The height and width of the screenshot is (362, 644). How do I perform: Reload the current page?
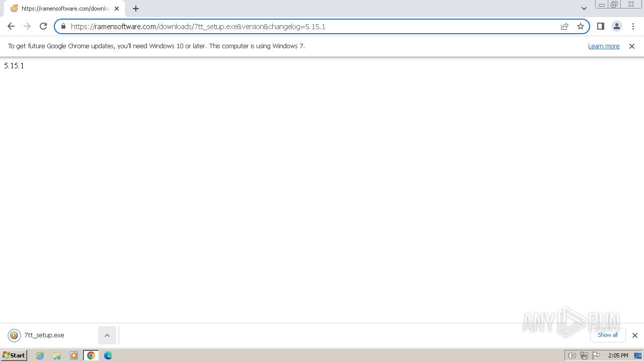tap(43, 26)
